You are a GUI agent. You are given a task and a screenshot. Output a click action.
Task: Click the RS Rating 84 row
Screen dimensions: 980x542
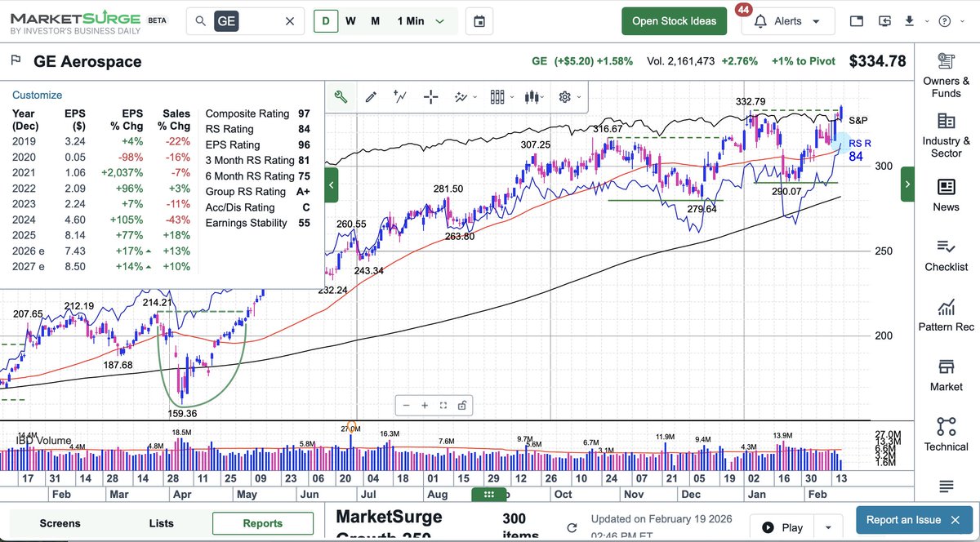click(x=257, y=130)
